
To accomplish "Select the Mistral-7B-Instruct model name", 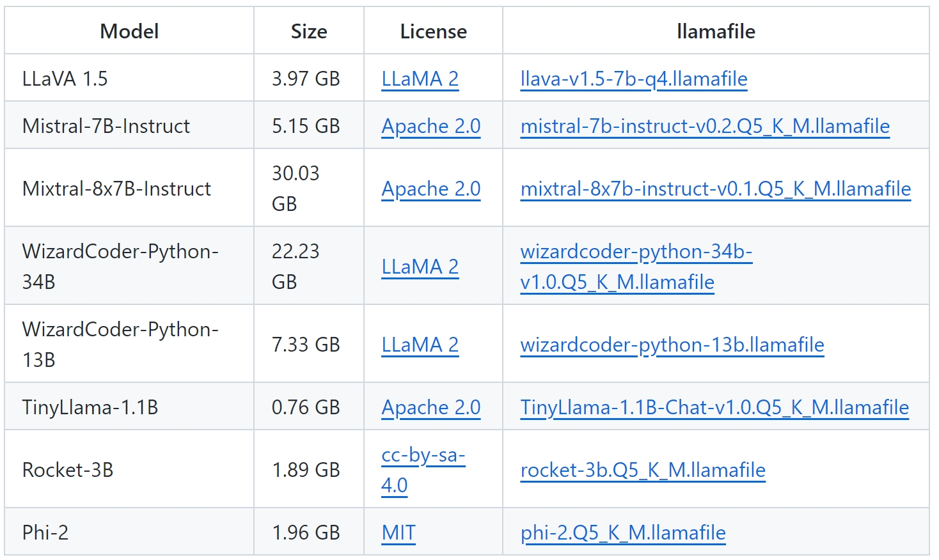I will (106, 126).
